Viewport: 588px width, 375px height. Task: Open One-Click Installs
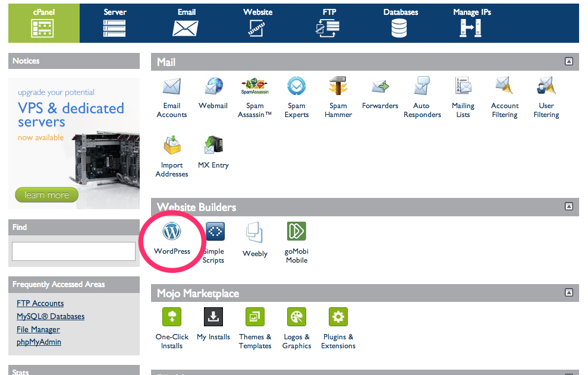[172, 329]
